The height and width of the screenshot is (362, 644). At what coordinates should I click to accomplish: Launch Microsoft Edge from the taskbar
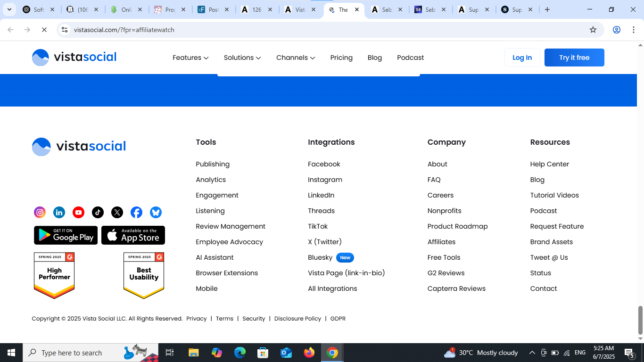pyautogui.click(x=240, y=353)
